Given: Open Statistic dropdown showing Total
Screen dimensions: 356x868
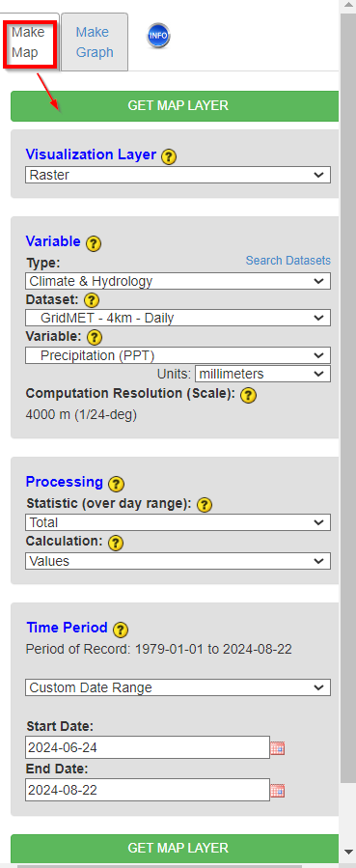Looking at the screenshot, I should [x=178, y=522].
